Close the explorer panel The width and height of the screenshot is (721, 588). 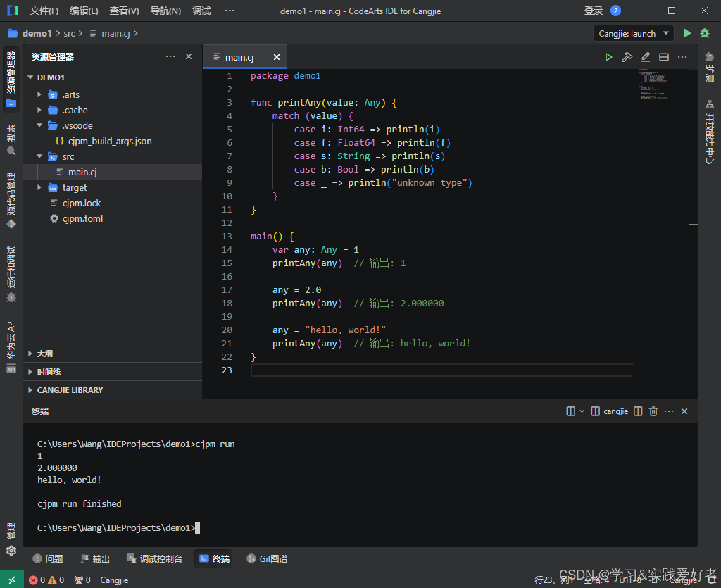[189, 56]
